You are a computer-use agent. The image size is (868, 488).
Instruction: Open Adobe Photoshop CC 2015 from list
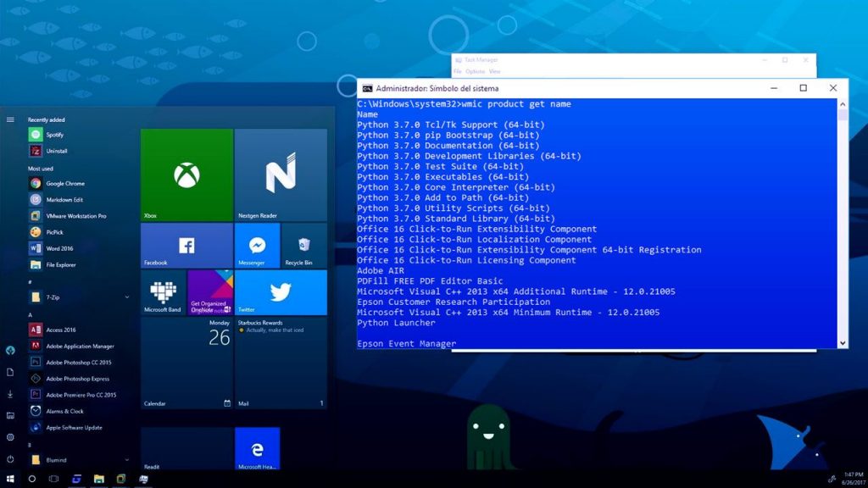pyautogui.click(x=79, y=363)
